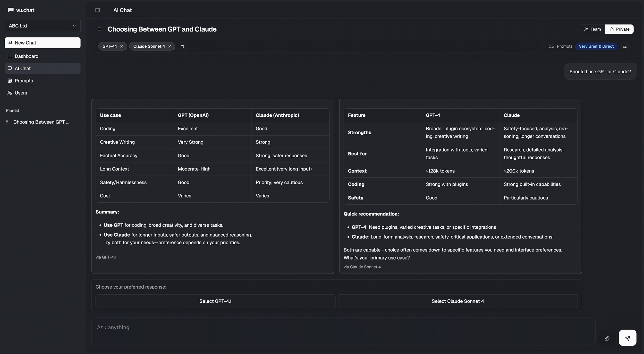Click the chat title Choosing Between GPT and Claude
Image resolution: width=644 pixels, height=354 pixels.
tap(162, 29)
